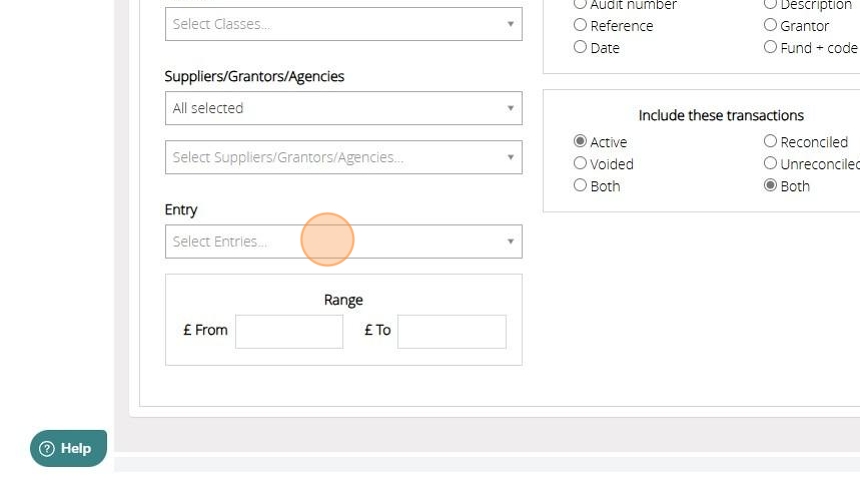Image resolution: width=860 pixels, height=482 pixels.
Task: Open the Select Classes dropdown
Action: click(x=343, y=24)
